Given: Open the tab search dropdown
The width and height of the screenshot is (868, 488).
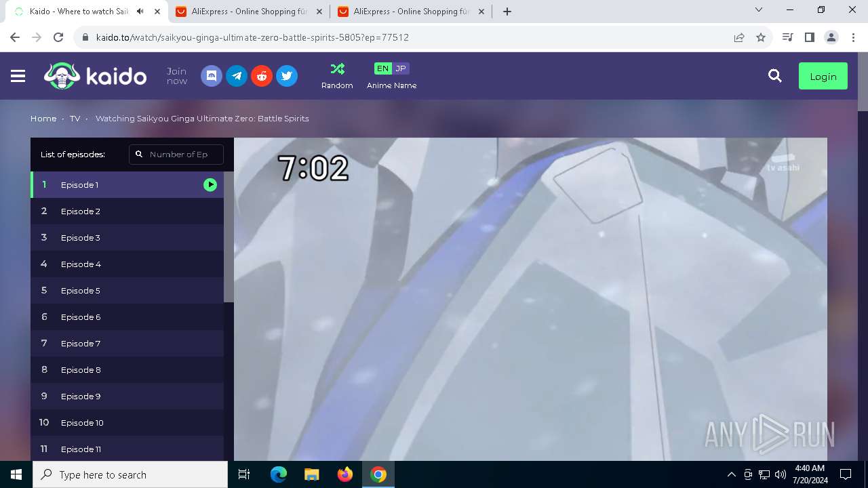Looking at the screenshot, I should (759, 9).
